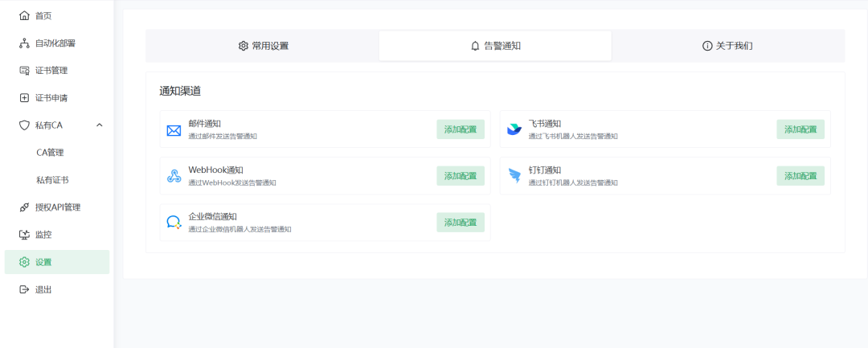Click text 通过邮件发送告警通知

223,136
